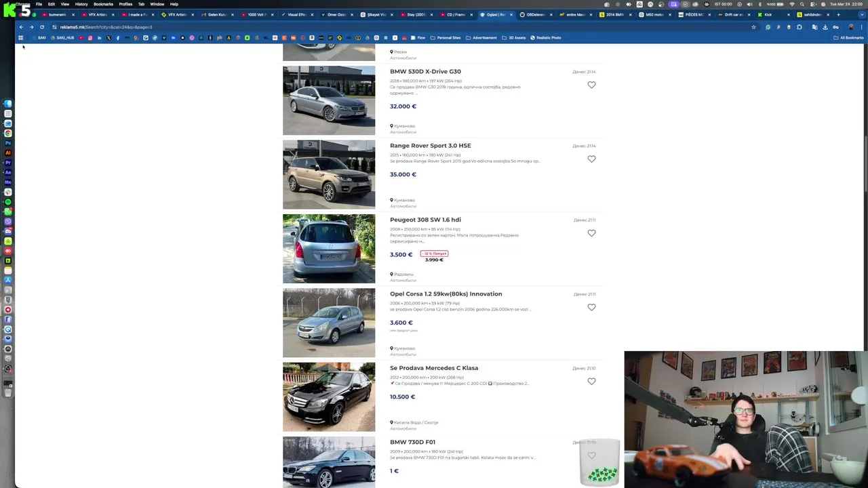This screenshot has width=868, height=488.
Task: Save the Opel Corsa 1.2 listing heart
Action: pyautogui.click(x=591, y=307)
